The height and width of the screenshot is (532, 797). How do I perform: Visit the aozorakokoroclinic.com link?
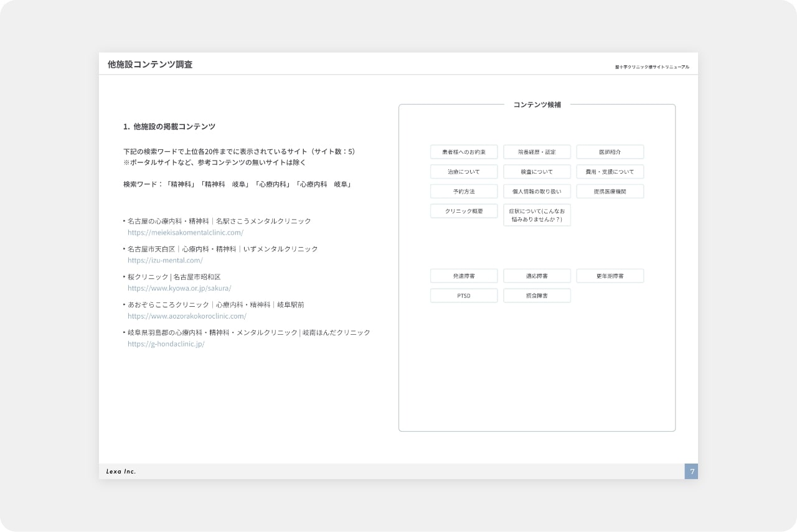[187, 316]
